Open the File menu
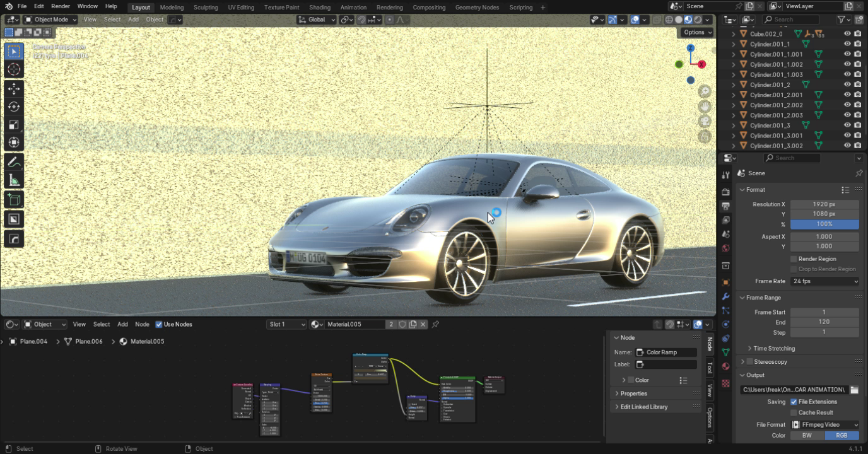Viewport: 868px width, 454px height. [22, 6]
